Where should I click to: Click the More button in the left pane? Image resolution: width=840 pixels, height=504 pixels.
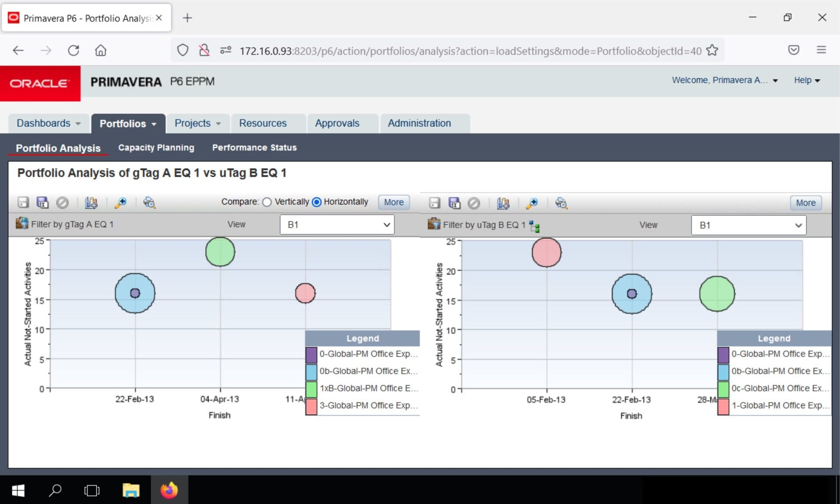click(x=394, y=202)
